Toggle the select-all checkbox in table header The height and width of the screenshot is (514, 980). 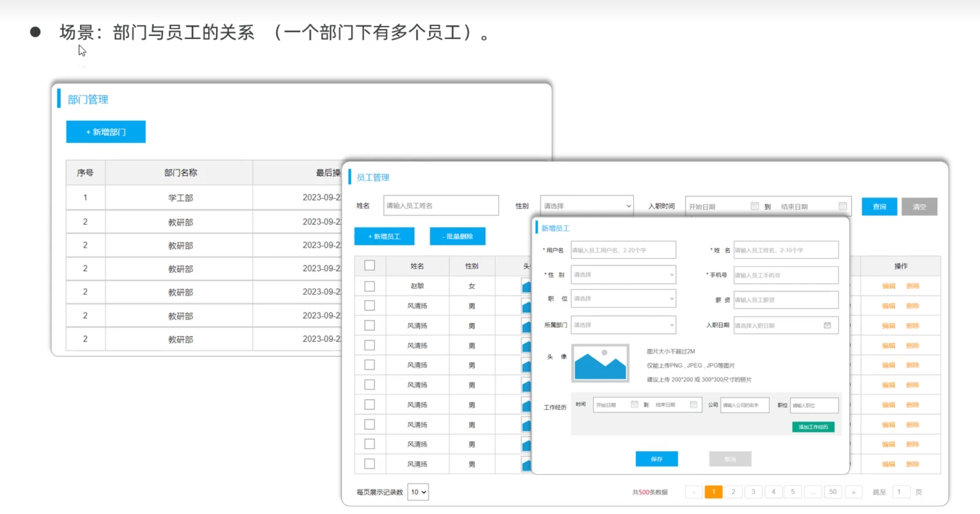[370, 266]
